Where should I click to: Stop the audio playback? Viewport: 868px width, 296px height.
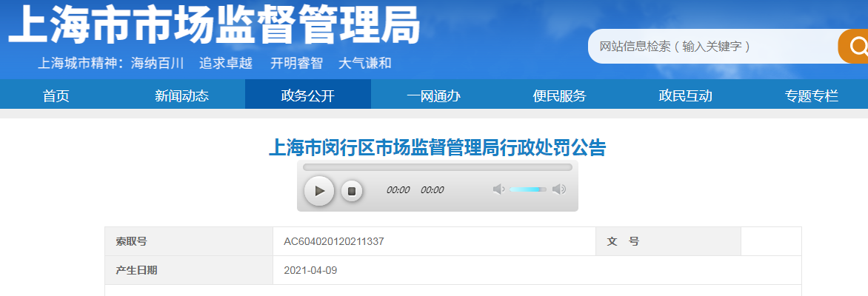(x=352, y=191)
